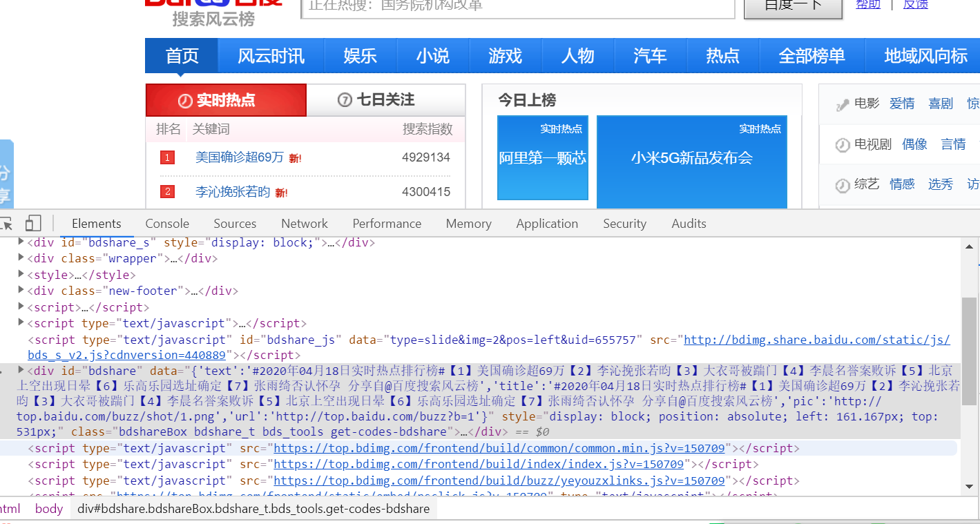Open the 汽车 navigation item
The width and height of the screenshot is (980, 524).
click(651, 56)
